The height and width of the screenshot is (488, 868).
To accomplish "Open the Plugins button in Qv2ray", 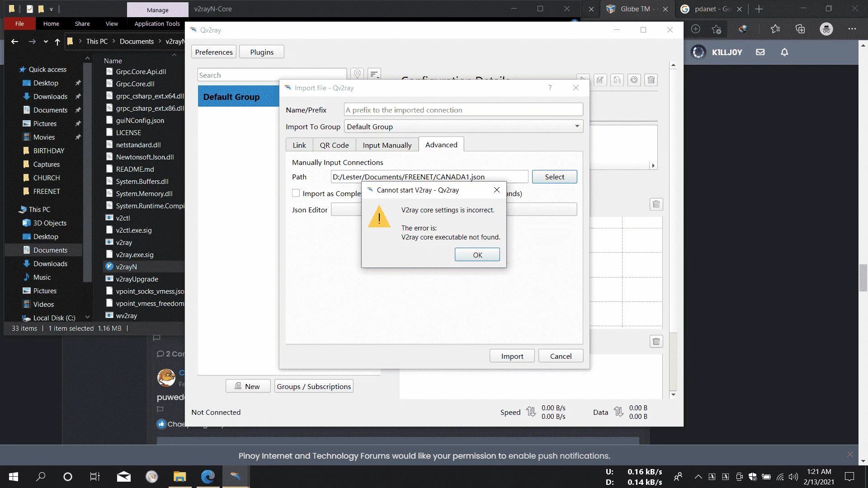I will coord(262,52).
